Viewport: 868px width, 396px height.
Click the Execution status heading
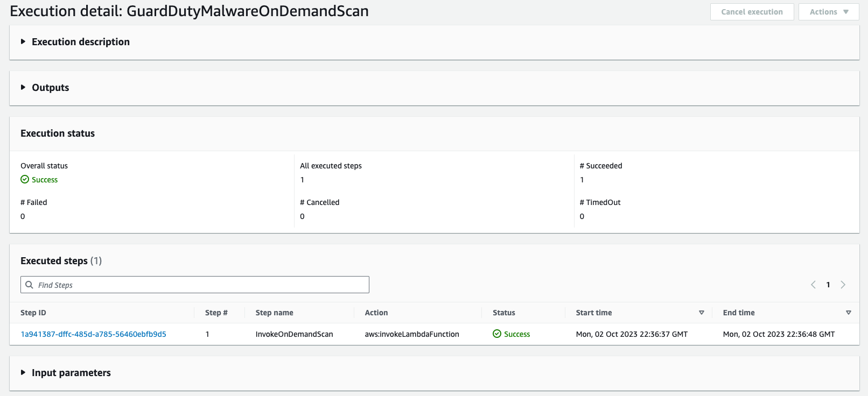(x=58, y=133)
